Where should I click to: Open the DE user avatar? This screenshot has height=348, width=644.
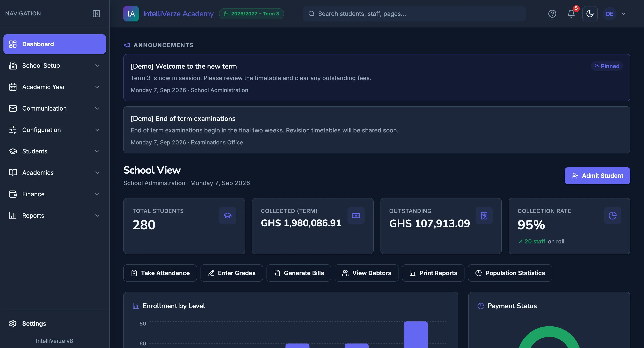click(610, 13)
